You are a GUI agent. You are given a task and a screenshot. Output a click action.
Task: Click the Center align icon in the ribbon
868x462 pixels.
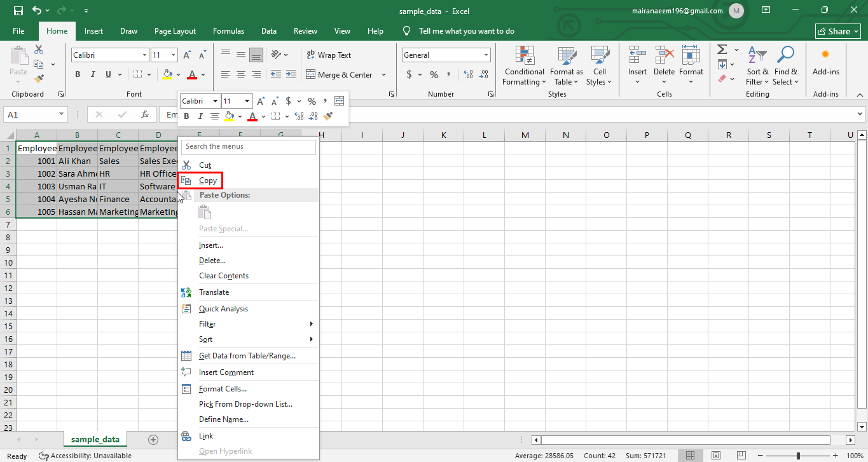click(x=241, y=74)
